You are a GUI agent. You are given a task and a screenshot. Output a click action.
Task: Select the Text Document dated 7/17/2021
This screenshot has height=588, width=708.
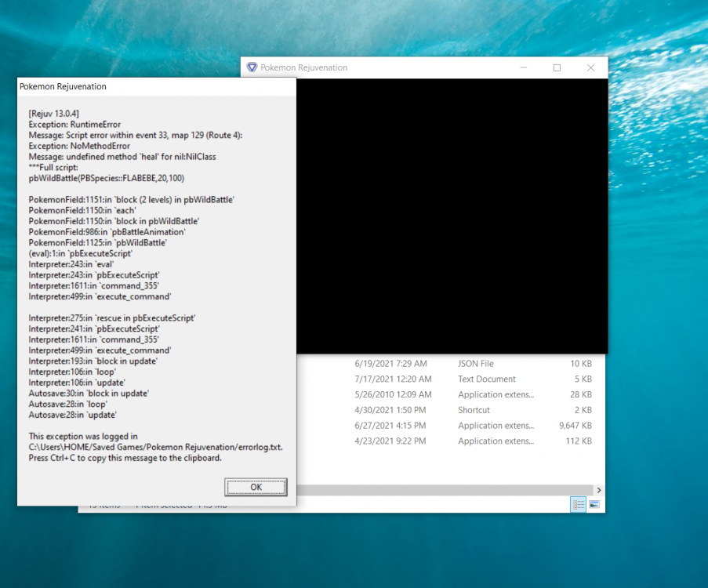coord(486,379)
